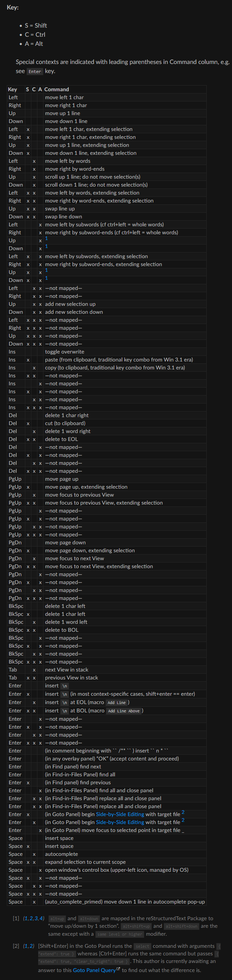232x980 pixels.
Task: Click the 'toggle overwrite' command cell
Action: click(x=65, y=352)
